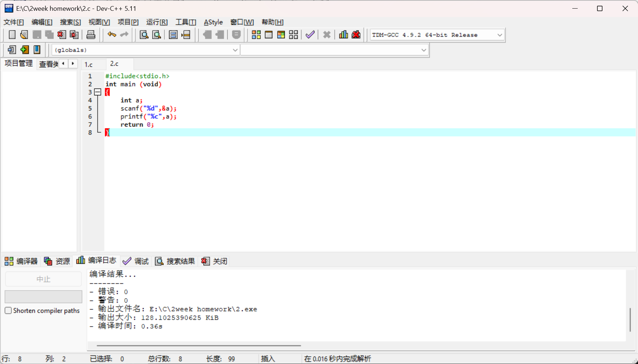Click the Insert icon in second toolbar
Screen dimensions: 638x364
pyautogui.click(x=12, y=49)
